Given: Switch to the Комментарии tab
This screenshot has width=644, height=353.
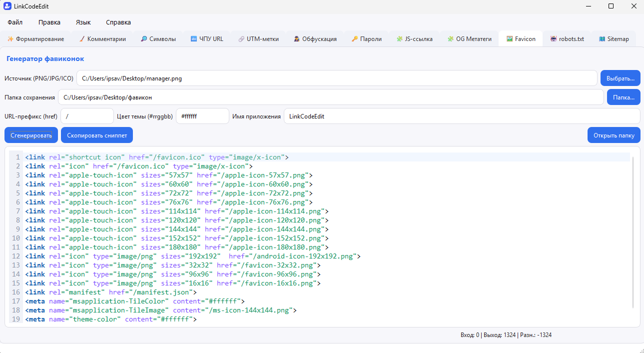Looking at the screenshot, I should coord(102,39).
